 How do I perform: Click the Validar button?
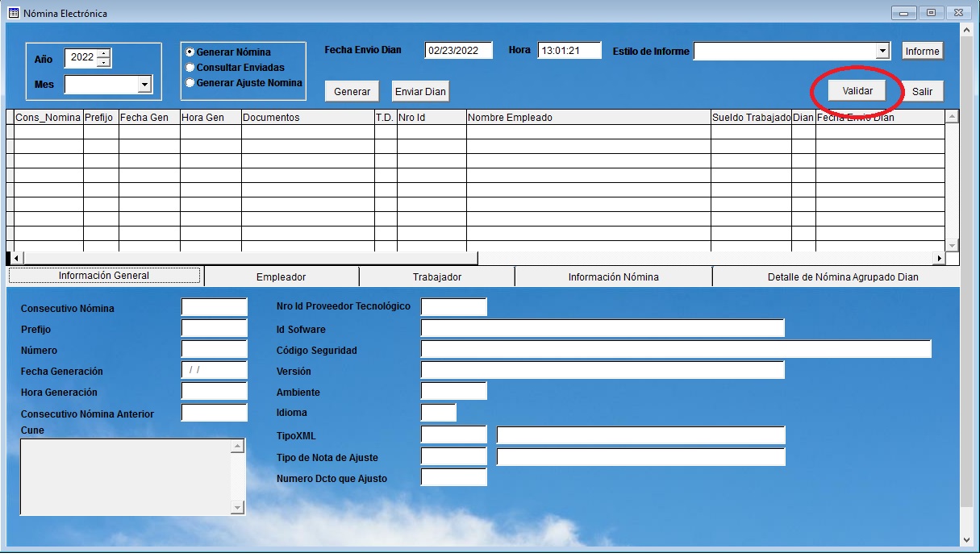(x=857, y=91)
